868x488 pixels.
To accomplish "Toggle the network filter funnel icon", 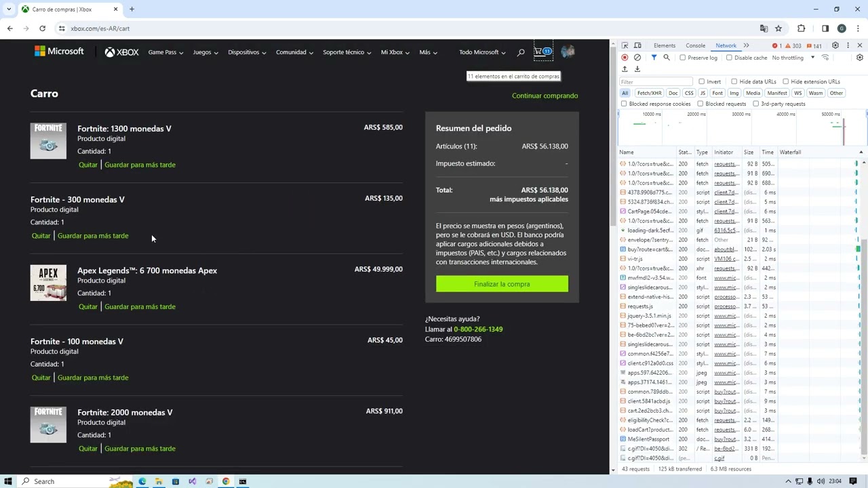I will click(654, 58).
